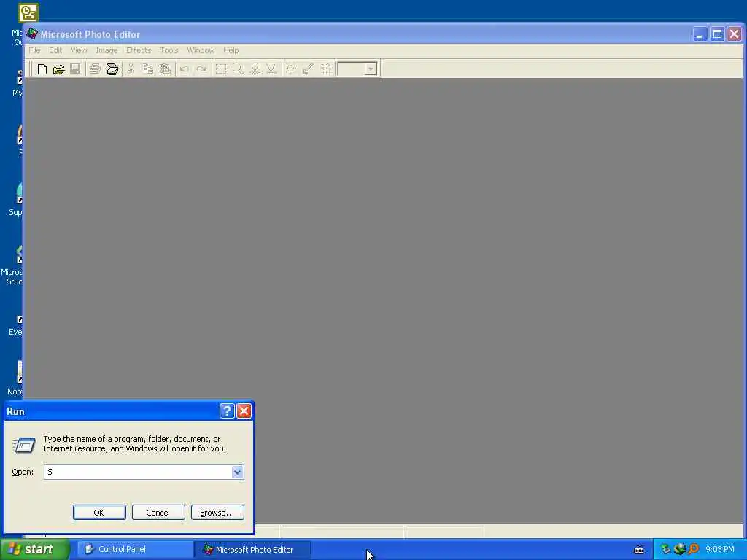Open the zoom percentage dropdown
Viewport: 747px width, 560px height.
click(x=371, y=69)
